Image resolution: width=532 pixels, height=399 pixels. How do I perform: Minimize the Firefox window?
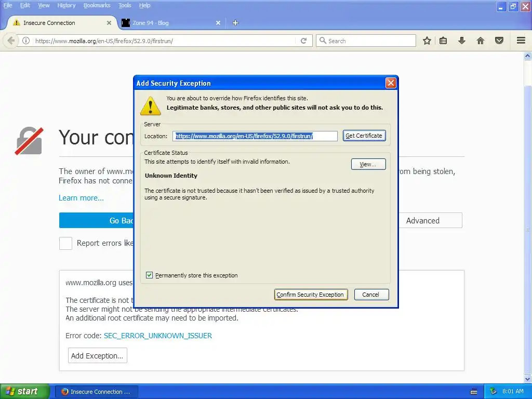(501, 6)
